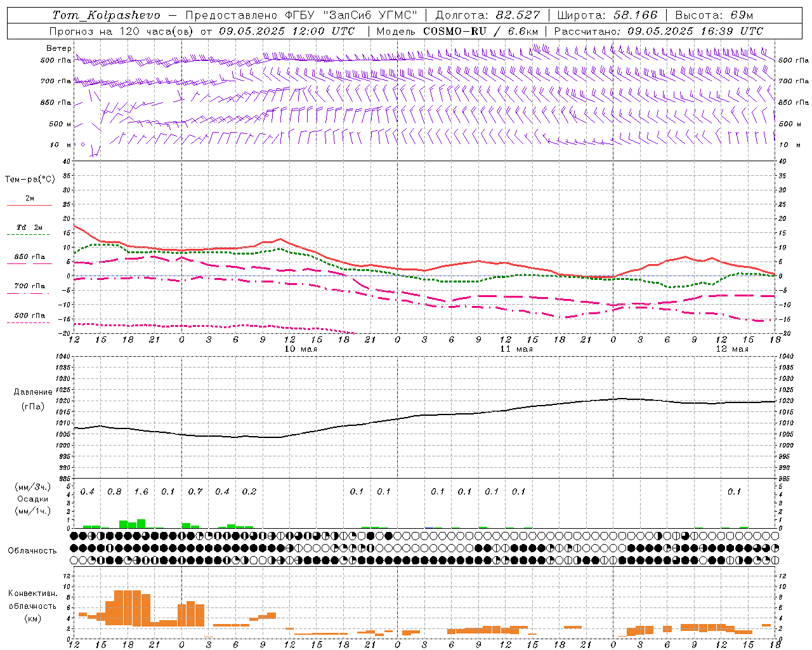812x650 pixels.
Task: Click the longitude value Долгота: 82.527
Action: (x=488, y=15)
